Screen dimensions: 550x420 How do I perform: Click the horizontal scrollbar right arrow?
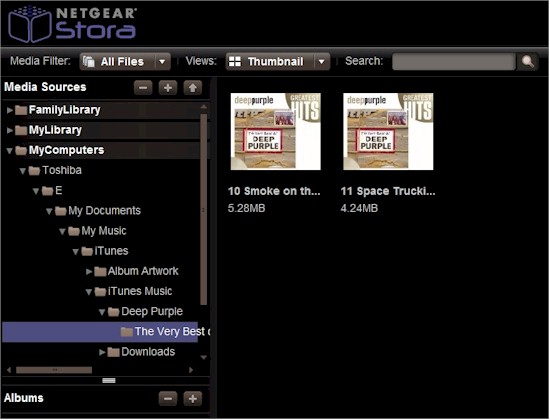(191, 370)
